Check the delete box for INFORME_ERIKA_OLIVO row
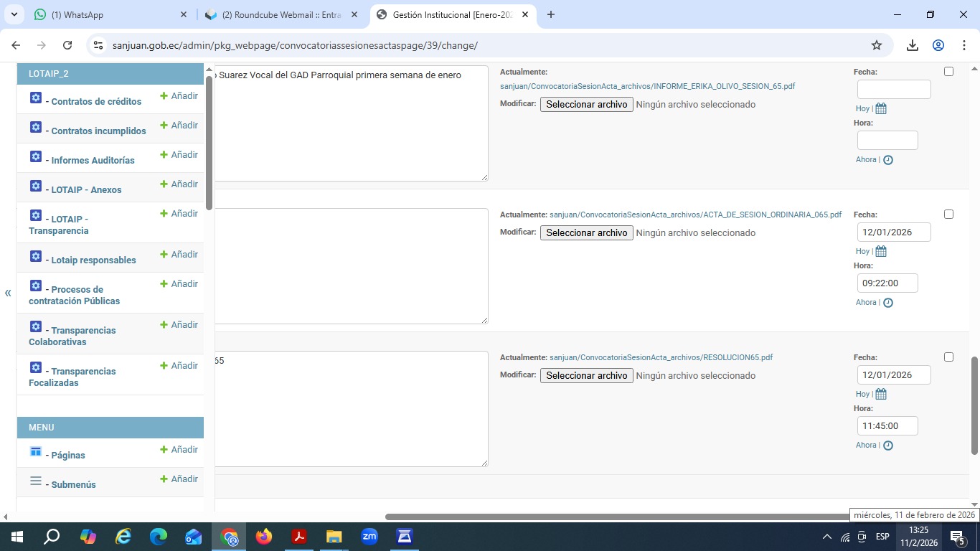 coord(948,72)
